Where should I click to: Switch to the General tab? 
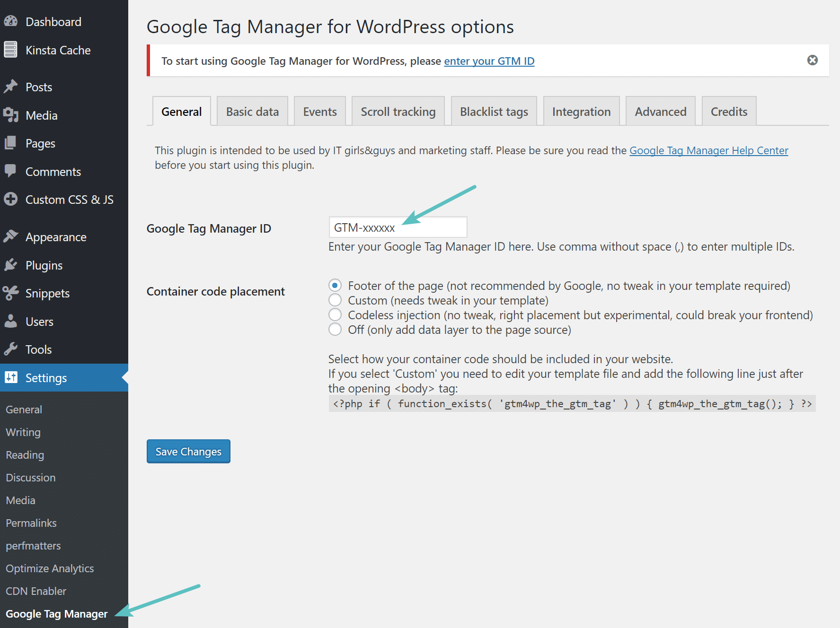point(181,112)
